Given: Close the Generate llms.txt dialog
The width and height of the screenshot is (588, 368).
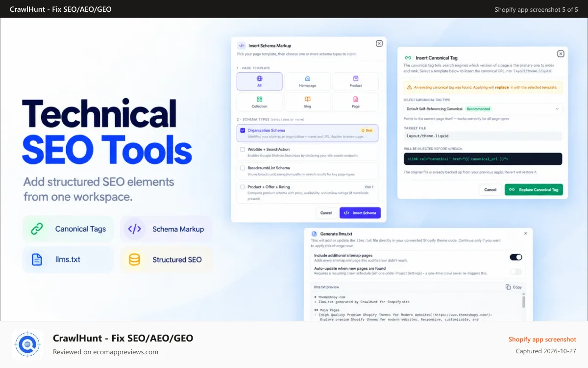Looking at the screenshot, I should (525, 234).
